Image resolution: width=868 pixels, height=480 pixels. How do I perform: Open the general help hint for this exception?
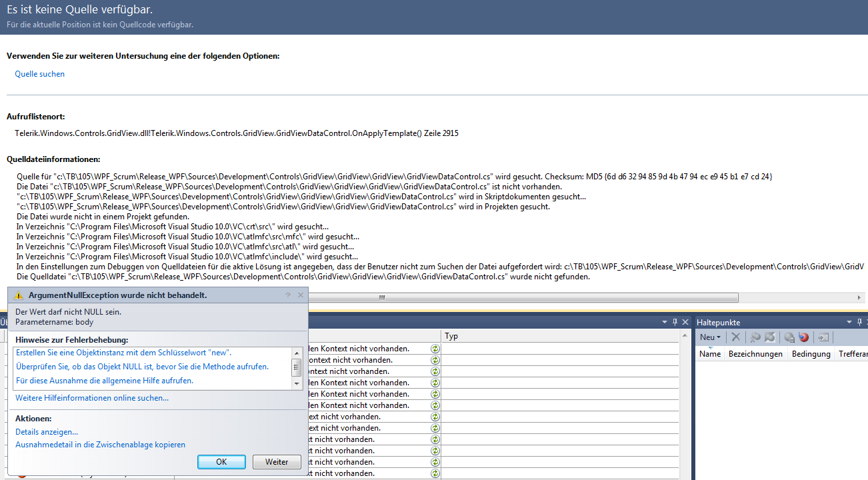pyautogui.click(x=105, y=381)
